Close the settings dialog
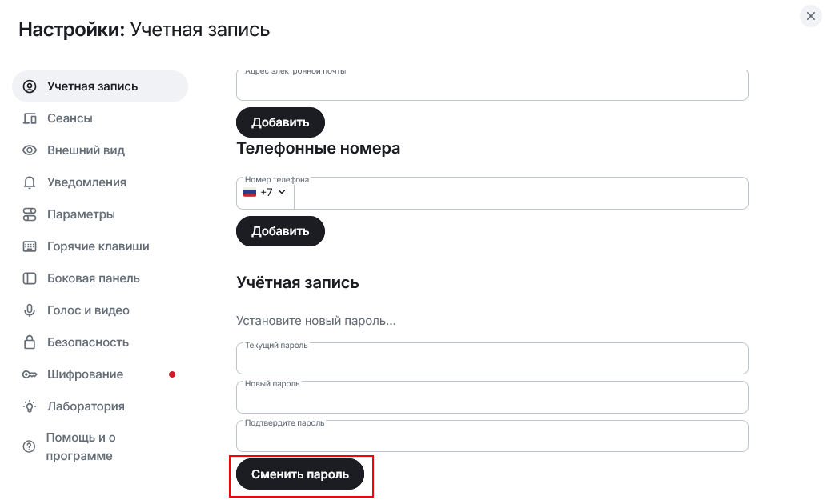Screen dimensions: 827x504 click(x=811, y=16)
